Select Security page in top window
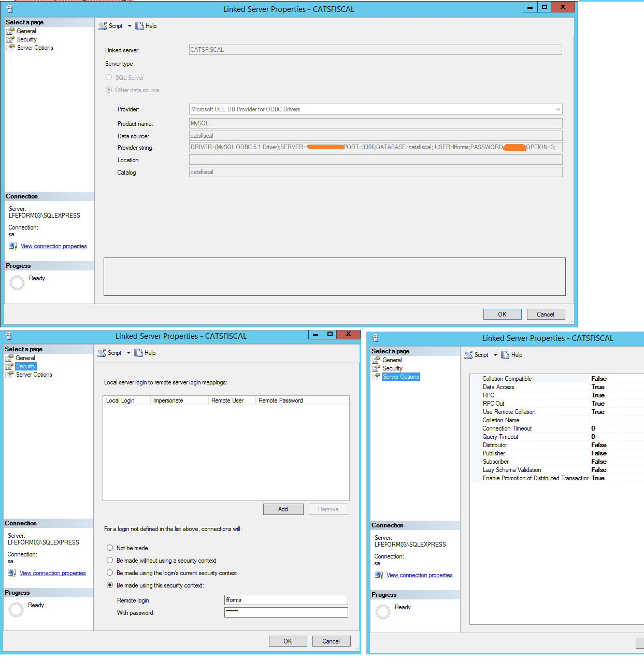 click(27, 39)
